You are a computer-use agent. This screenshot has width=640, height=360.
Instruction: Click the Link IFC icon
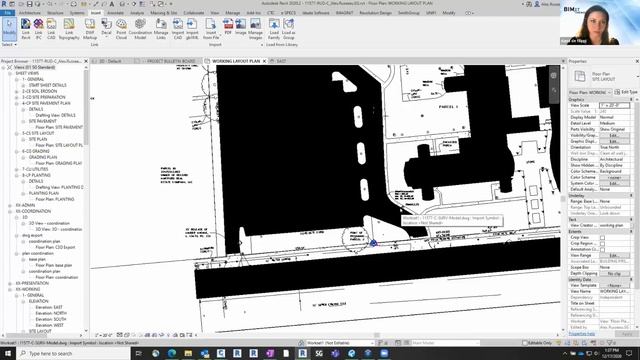tap(38, 29)
